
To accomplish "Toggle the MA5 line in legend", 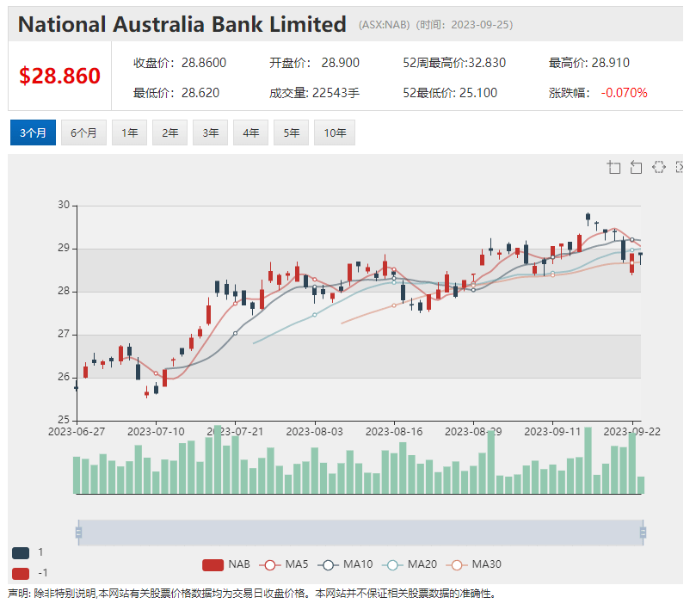I will point(284,564).
